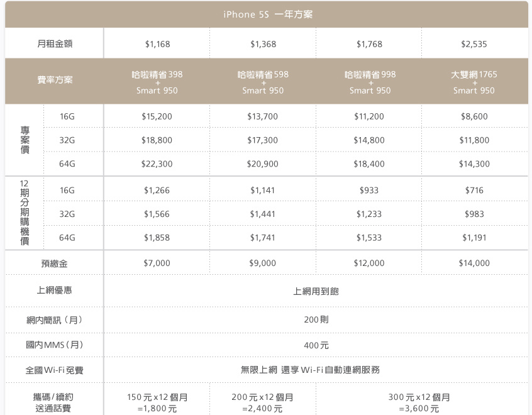Select the '上網優惠' row label
The image size is (532, 415).
pos(54,290)
